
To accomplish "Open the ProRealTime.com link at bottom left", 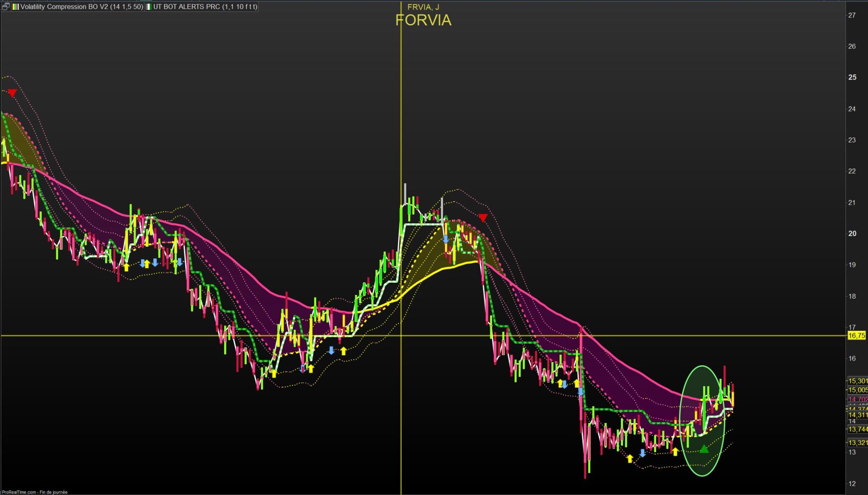I will 19,492.
